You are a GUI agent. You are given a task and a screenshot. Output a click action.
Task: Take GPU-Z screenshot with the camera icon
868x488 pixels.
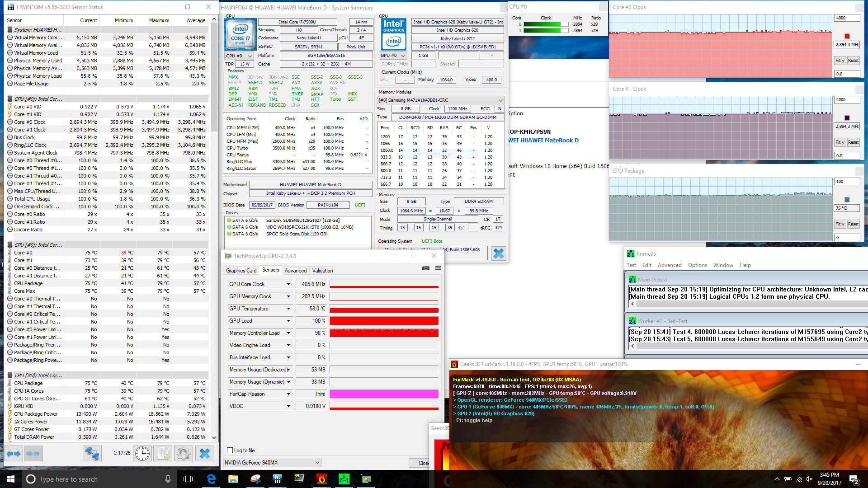(425, 268)
